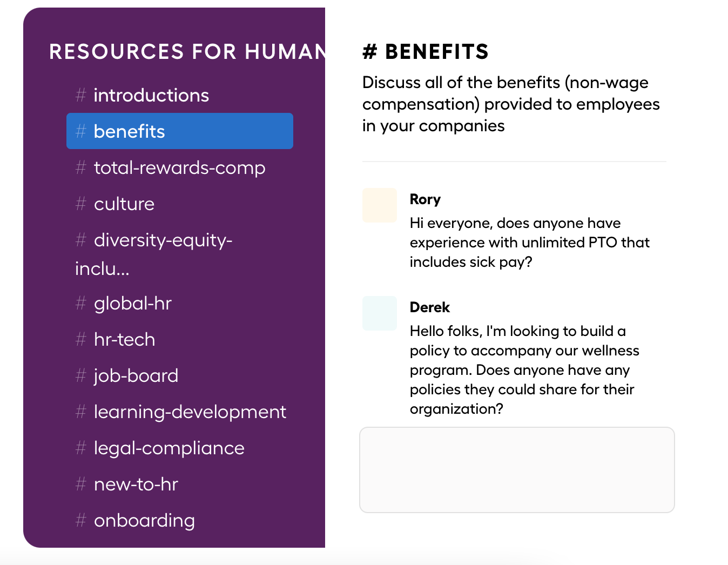Open the diversity-equity-inclusion channel
The width and height of the screenshot is (728, 565).
click(163, 240)
